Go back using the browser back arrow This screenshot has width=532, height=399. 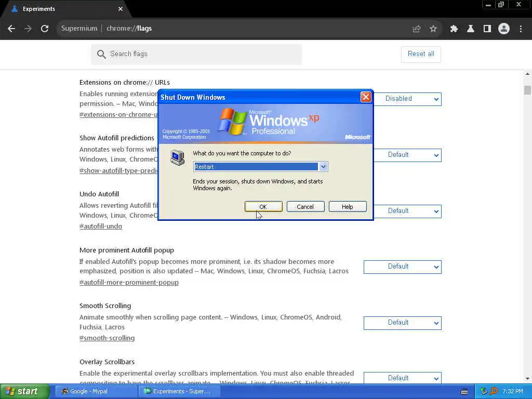[11, 29]
